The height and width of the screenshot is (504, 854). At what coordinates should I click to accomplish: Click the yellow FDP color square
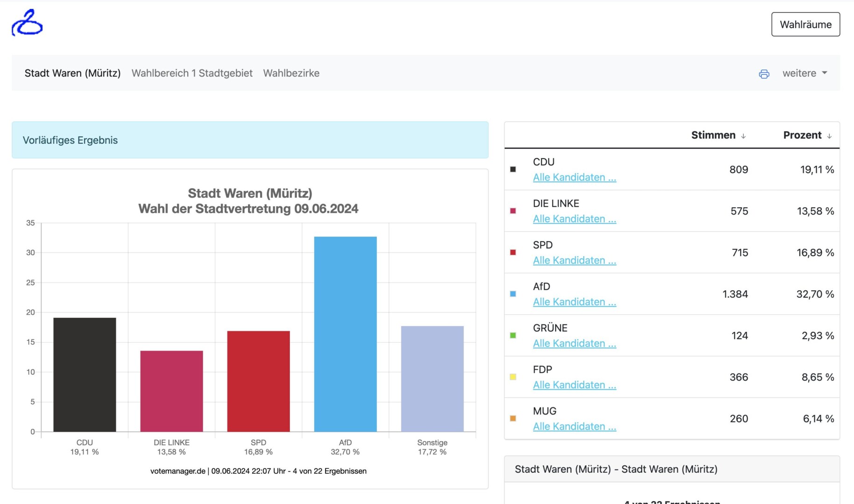(x=513, y=377)
